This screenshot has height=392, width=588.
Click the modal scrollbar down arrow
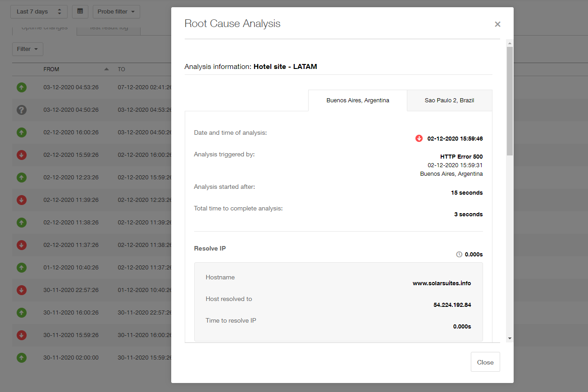coord(510,338)
